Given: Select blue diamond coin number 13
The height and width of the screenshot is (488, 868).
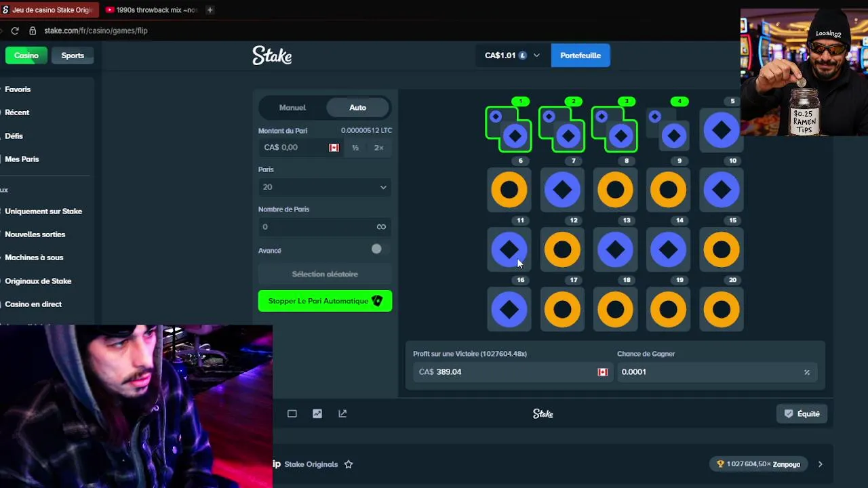Looking at the screenshot, I should [615, 250].
